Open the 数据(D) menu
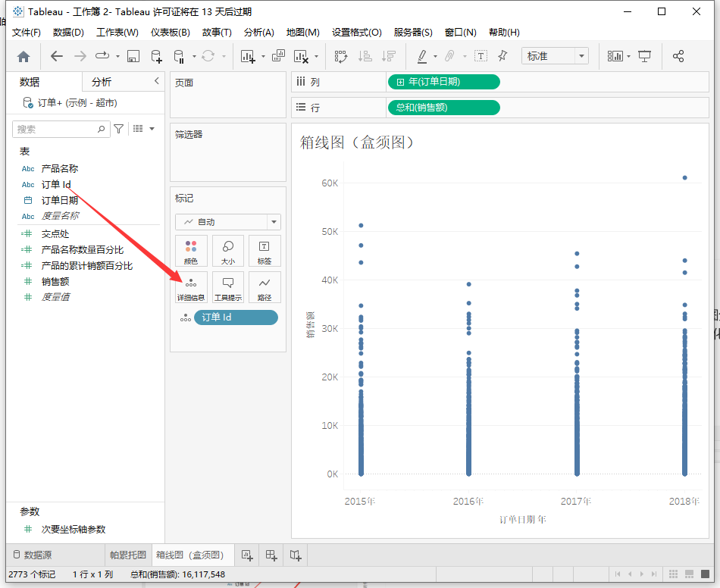 pyautogui.click(x=68, y=32)
